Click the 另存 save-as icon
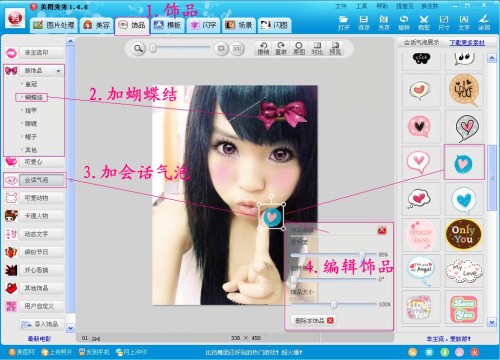The width and height of the screenshot is (500, 360). [384, 23]
